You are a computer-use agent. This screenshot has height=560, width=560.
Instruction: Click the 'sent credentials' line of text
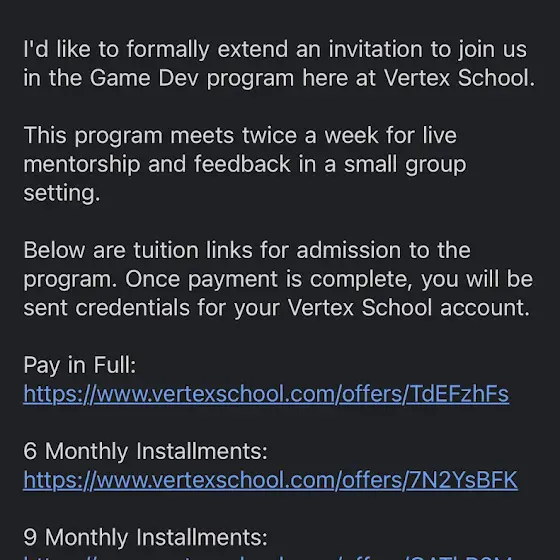277,308
